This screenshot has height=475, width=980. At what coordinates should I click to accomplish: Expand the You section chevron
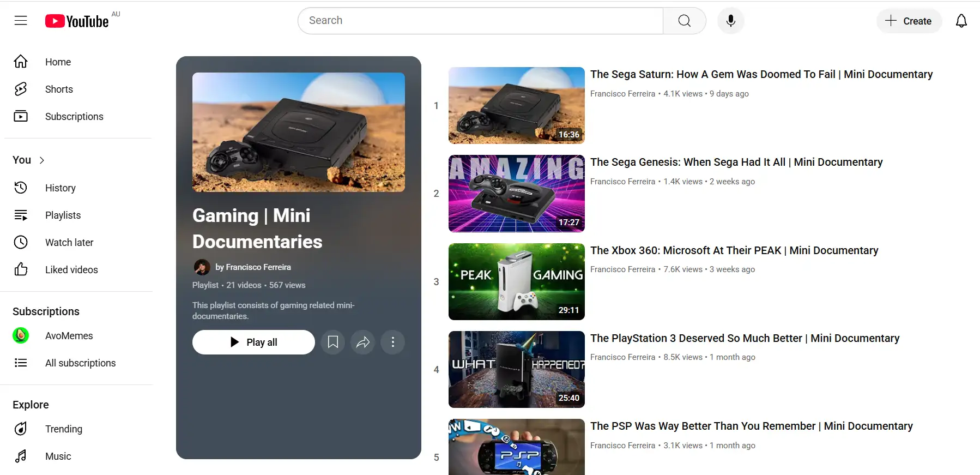pyautogui.click(x=42, y=160)
